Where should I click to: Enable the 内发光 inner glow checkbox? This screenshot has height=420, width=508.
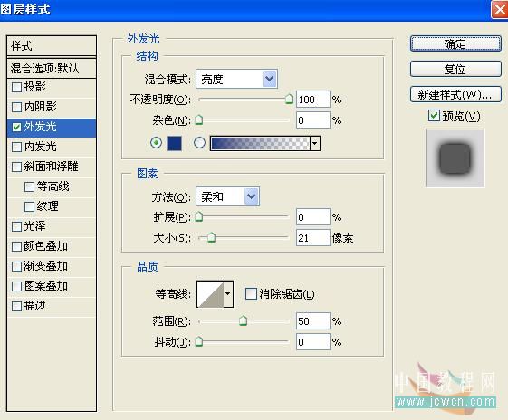tap(16, 147)
